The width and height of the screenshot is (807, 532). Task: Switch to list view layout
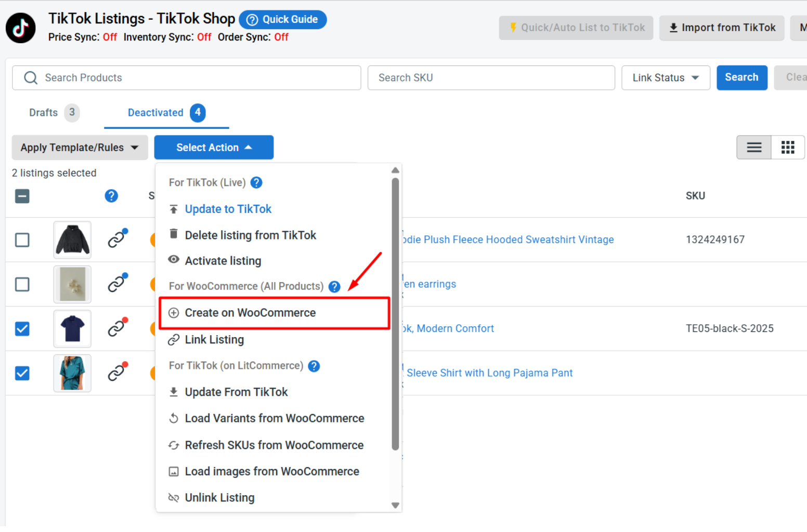(754, 148)
